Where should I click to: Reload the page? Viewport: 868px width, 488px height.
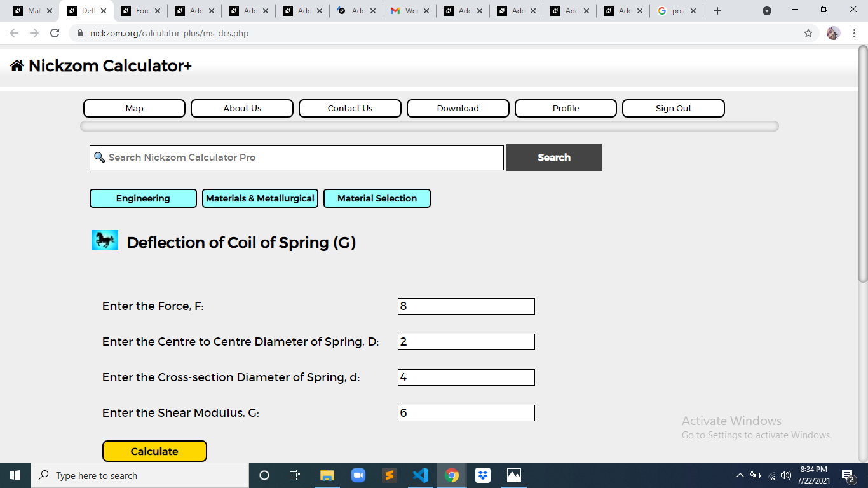[55, 33]
